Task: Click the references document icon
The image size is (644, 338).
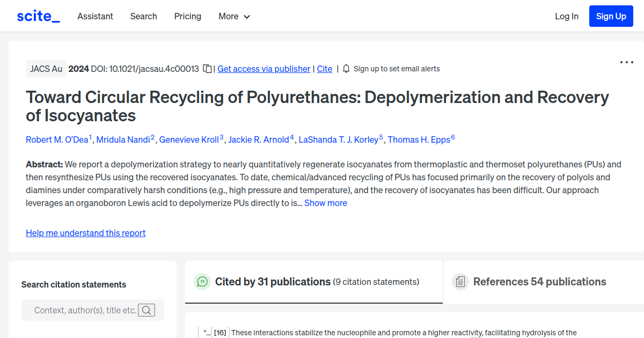Action: tap(460, 281)
